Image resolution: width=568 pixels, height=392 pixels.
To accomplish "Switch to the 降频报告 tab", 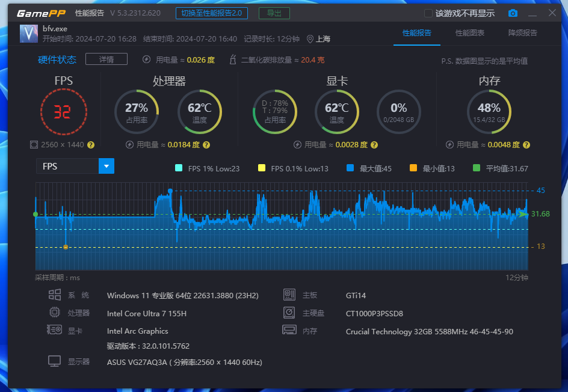I will pos(523,33).
